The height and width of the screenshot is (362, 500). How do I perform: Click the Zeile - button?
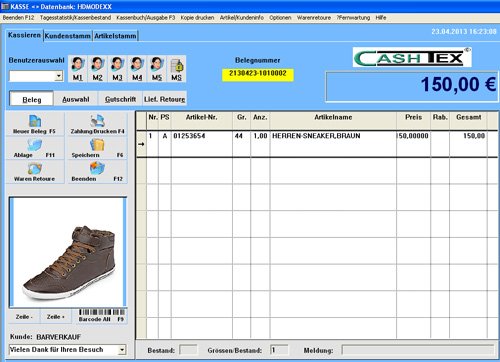pyautogui.click(x=24, y=316)
